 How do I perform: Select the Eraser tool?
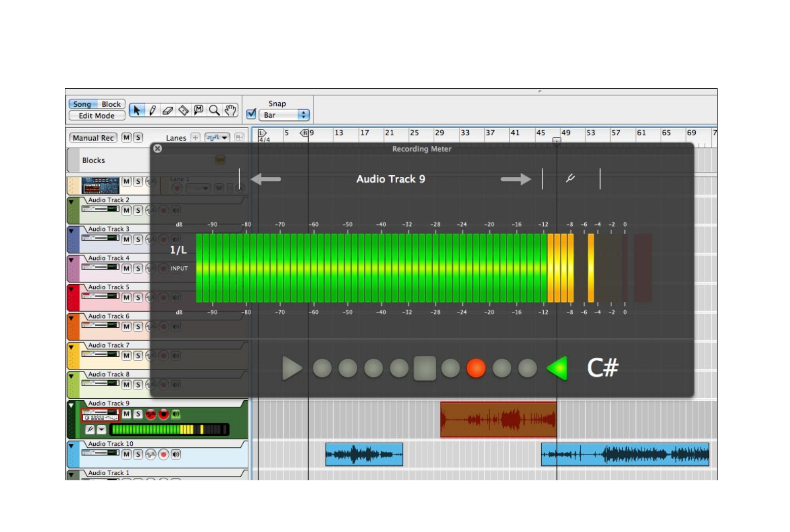[167, 110]
